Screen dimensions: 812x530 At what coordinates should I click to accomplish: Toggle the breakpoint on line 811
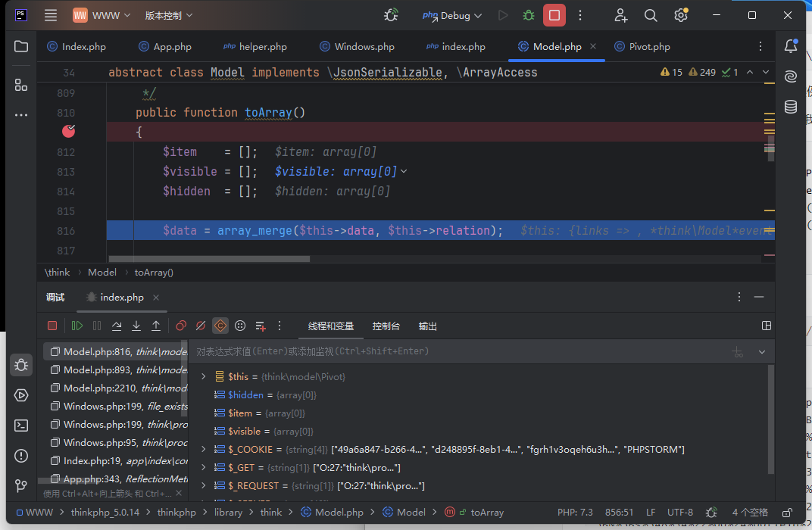click(69, 131)
